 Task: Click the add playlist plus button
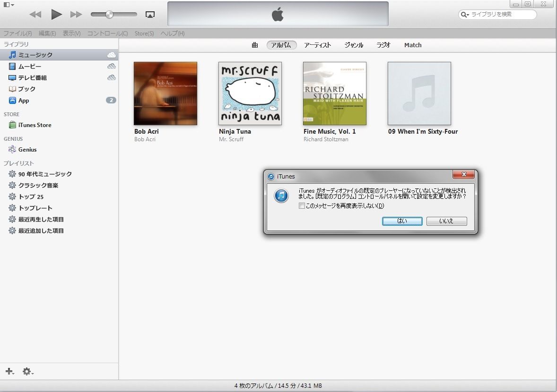point(9,371)
